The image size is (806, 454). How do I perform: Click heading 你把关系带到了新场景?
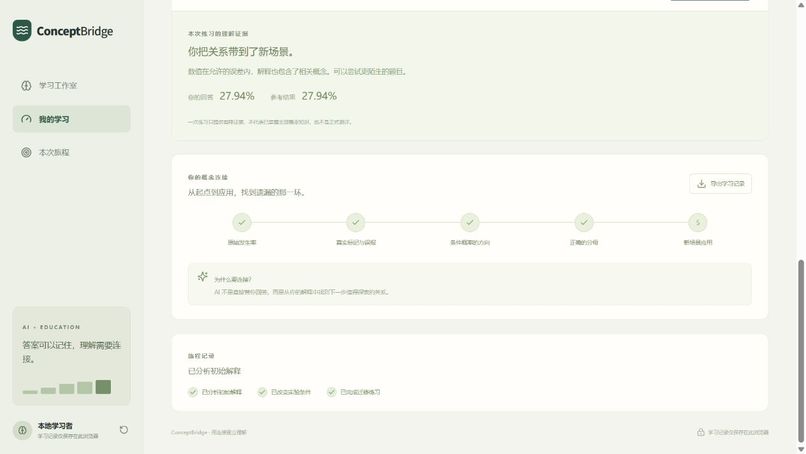[x=241, y=52]
